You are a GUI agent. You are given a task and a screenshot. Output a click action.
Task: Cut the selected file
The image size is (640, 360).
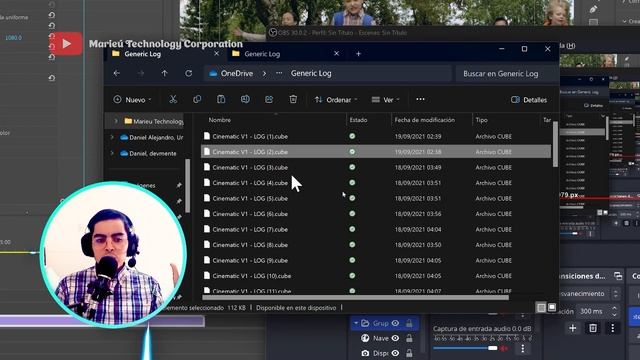pos(173,99)
